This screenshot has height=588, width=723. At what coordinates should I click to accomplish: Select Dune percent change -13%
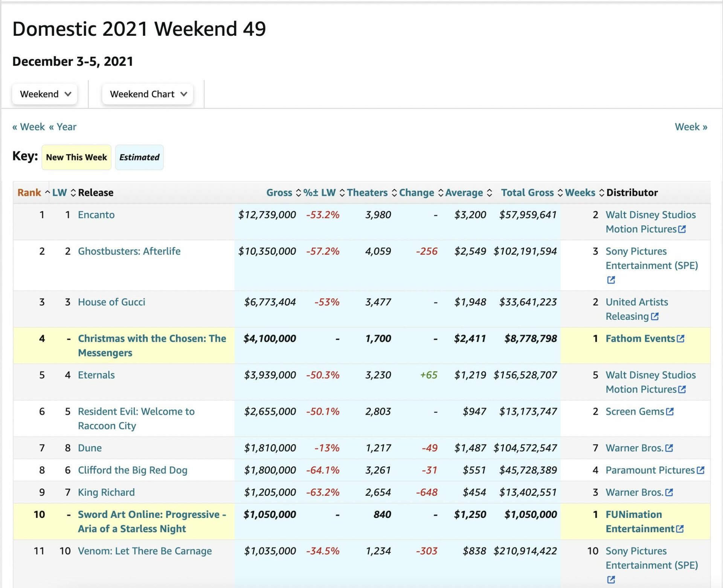pos(327,448)
